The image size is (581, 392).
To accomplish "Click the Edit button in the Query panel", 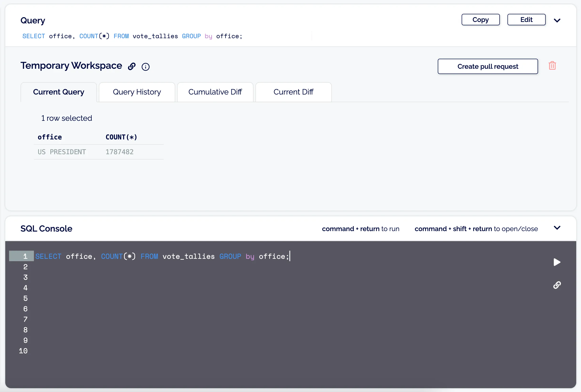I will (526, 20).
